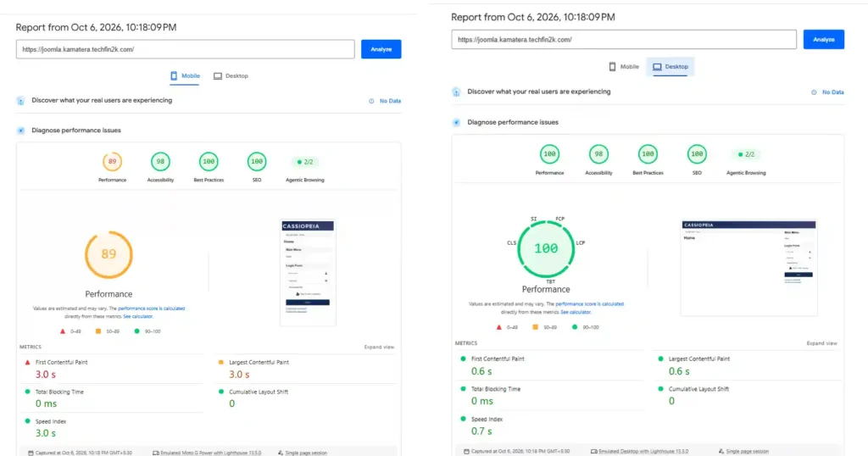
Task: Click 'Emulated Moto G Power with Lighthouse' footer entry
Action: click(207, 453)
